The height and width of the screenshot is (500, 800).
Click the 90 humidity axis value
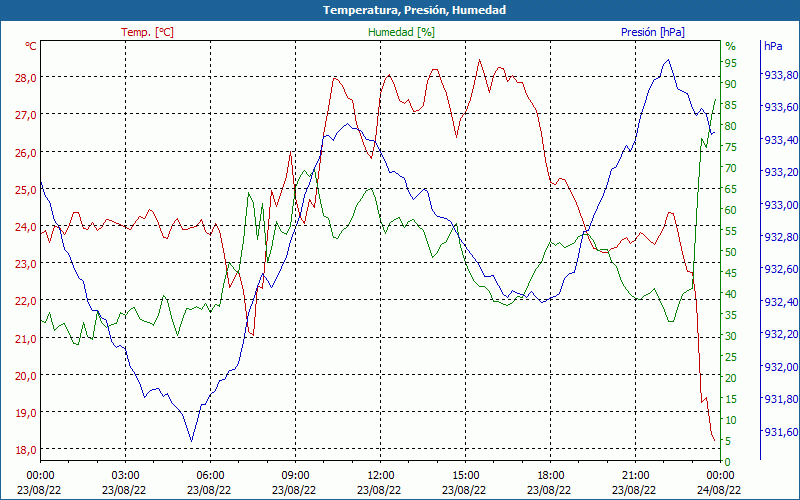[731, 84]
